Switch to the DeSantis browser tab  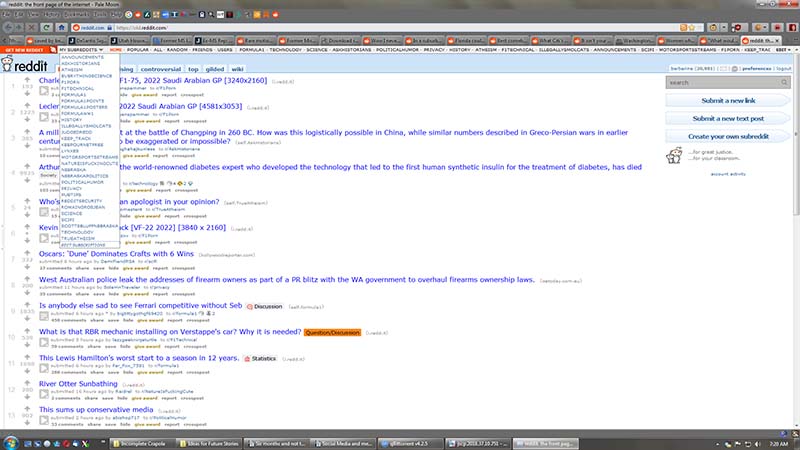pyautogui.click(x=88, y=40)
